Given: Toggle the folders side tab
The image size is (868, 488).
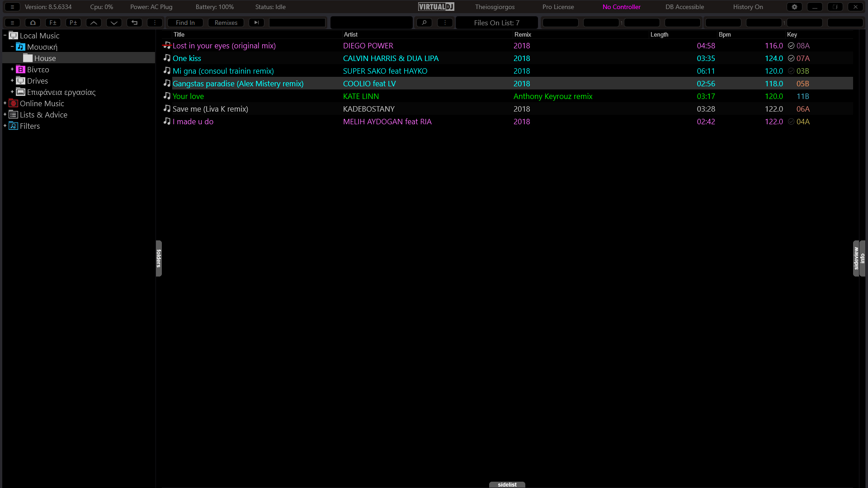Looking at the screenshot, I should coord(159,258).
